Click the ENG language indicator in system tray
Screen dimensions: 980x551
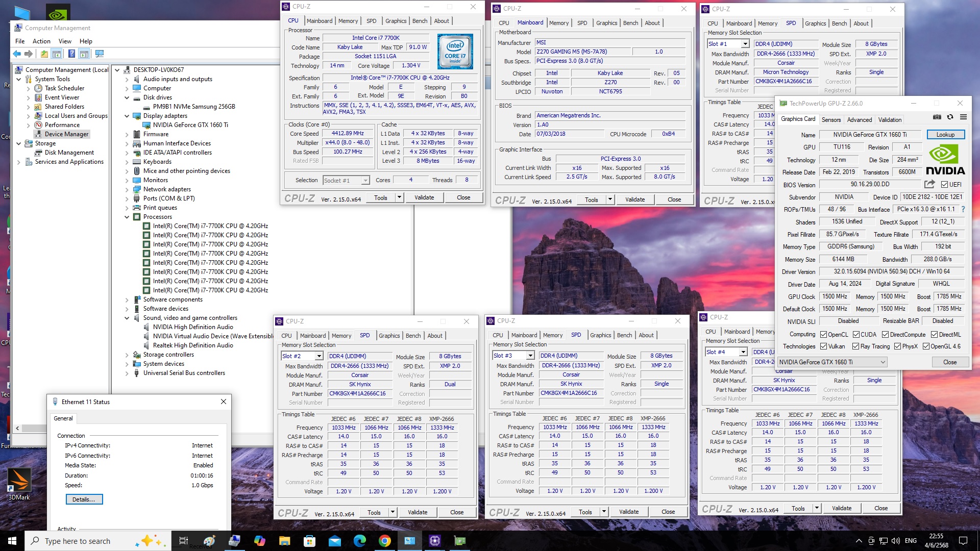911,541
